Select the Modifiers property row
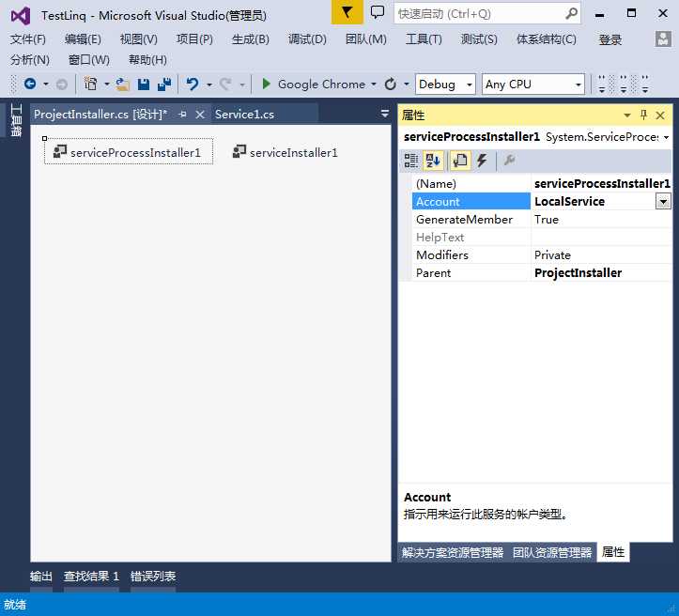Screen dimensions: 679x616 click(541, 255)
